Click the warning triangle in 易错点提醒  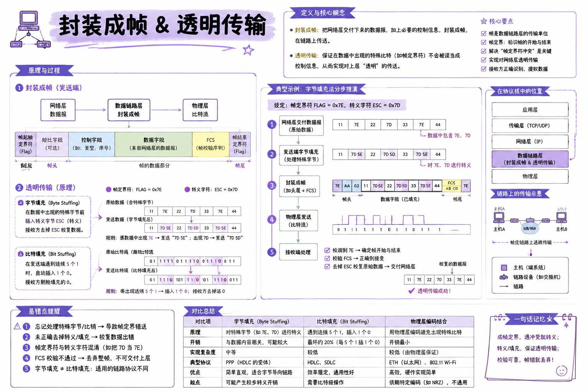pyautogui.click(x=17, y=327)
